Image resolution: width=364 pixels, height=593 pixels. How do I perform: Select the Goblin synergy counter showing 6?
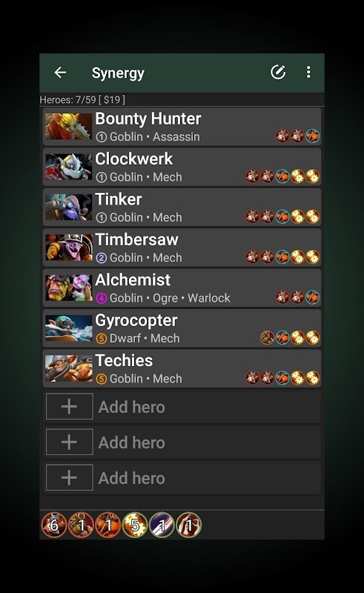click(x=53, y=525)
